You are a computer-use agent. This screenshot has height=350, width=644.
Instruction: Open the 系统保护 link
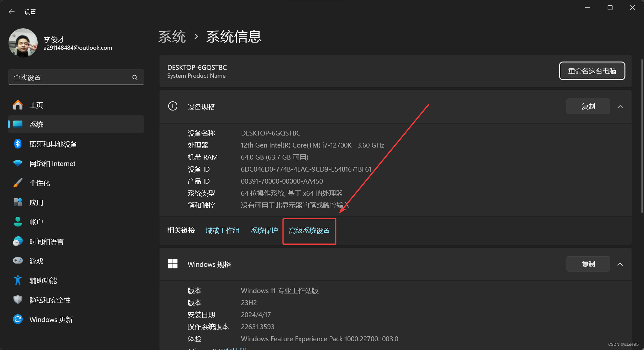[x=264, y=230]
